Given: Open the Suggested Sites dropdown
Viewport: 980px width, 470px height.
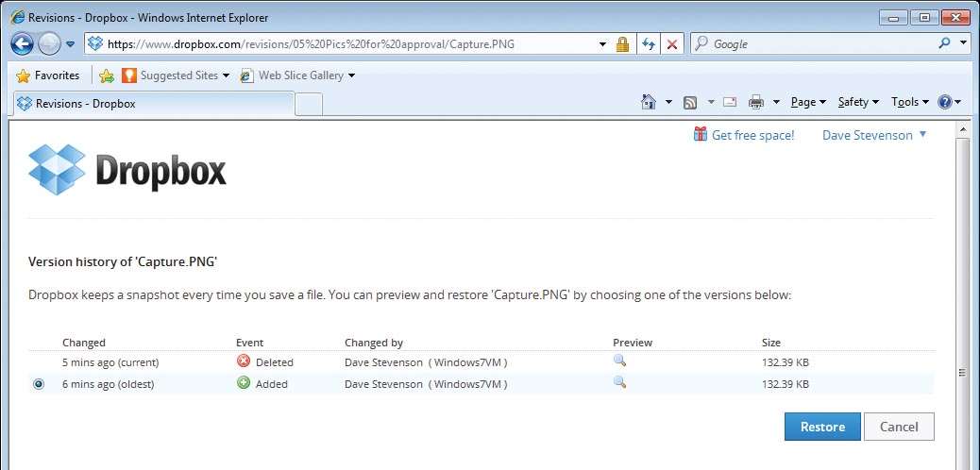Looking at the screenshot, I should click(x=176, y=76).
